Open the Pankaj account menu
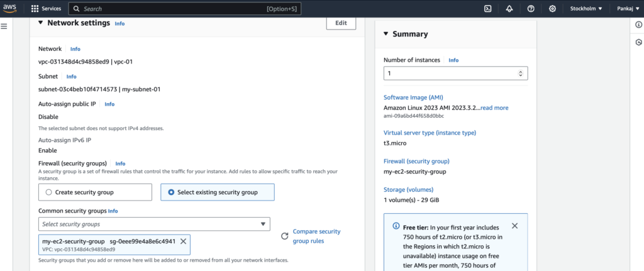 628,9
